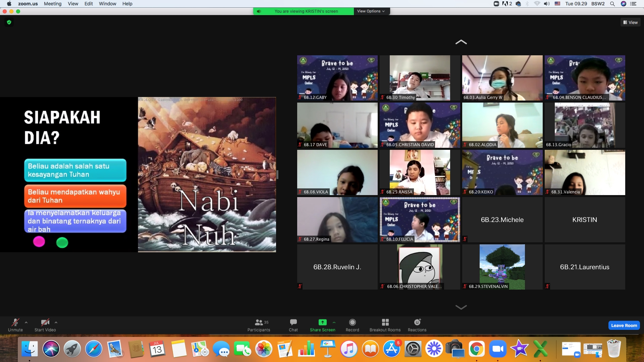Select 6B.12.GABY video tile
Screen dimensions: 644x362
coord(337,78)
